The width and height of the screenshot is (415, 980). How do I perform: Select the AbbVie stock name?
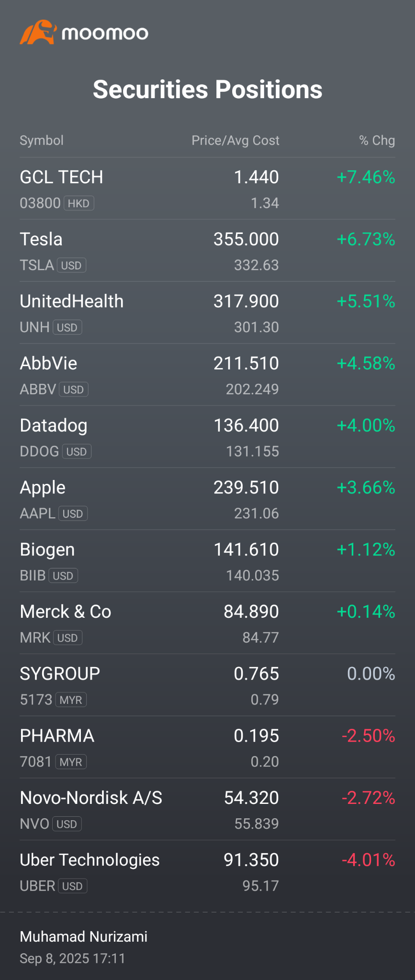pyautogui.click(x=48, y=363)
